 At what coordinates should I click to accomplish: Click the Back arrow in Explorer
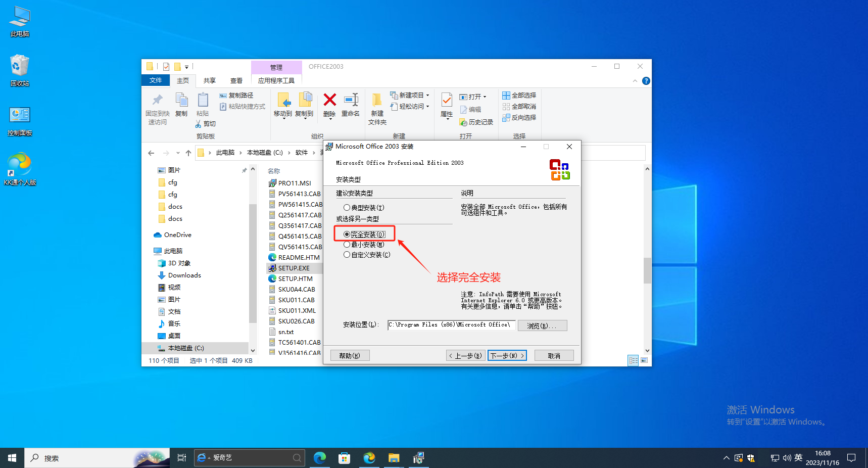click(x=151, y=153)
